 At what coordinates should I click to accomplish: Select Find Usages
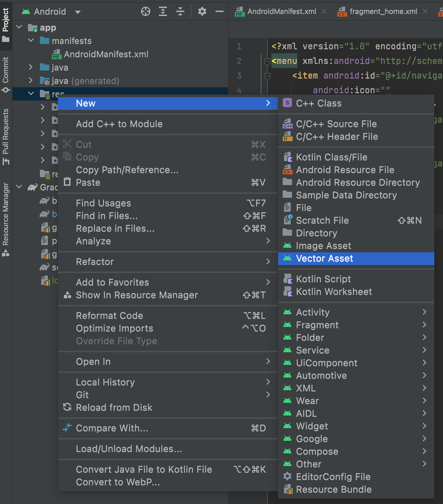[x=168, y=203]
